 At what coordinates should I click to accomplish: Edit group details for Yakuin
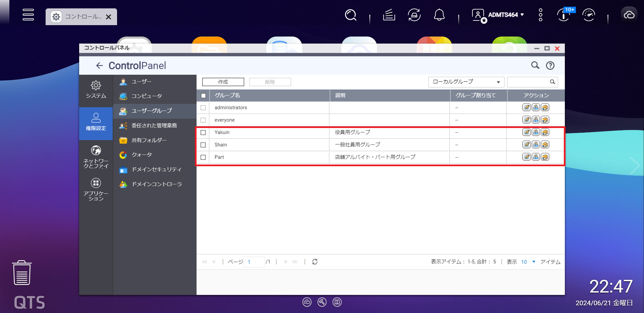point(527,132)
